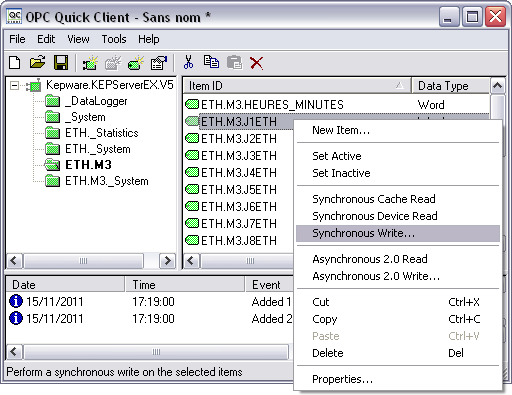Screen dimensions: 512x395
Task: Select the _System group in tree
Action: click(x=85, y=117)
